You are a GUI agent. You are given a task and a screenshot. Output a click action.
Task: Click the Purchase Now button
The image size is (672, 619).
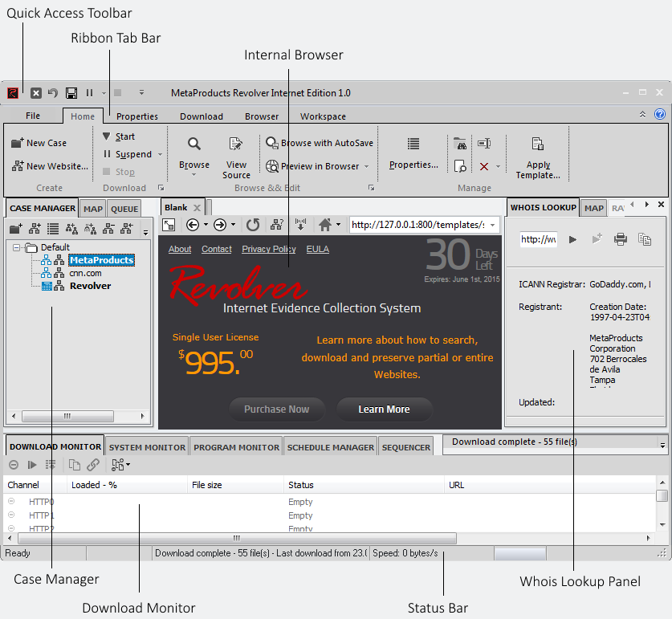click(x=276, y=409)
